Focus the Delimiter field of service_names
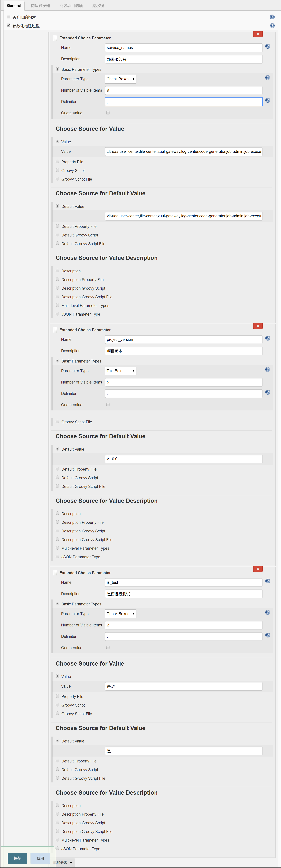 point(183,102)
